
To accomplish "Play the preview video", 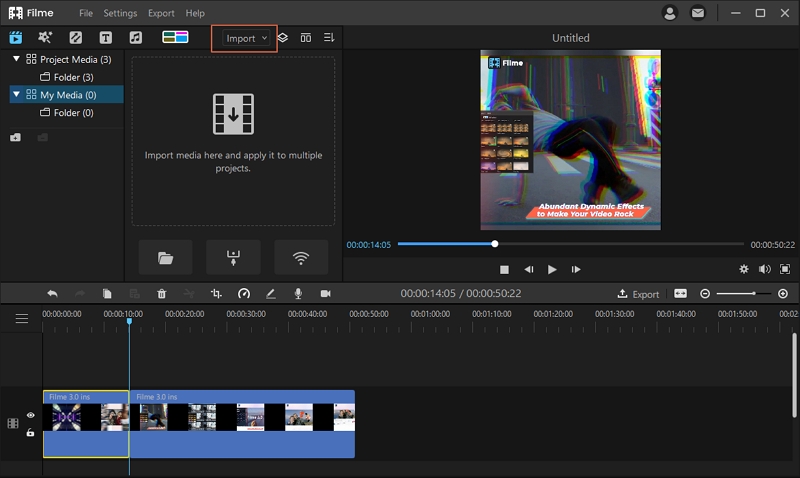I will [552, 269].
